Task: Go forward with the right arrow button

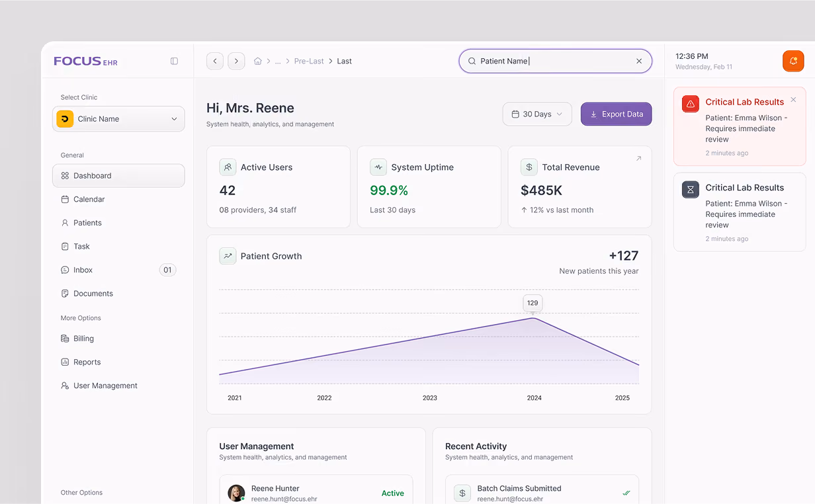Action: pyautogui.click(x=236, y=61)
